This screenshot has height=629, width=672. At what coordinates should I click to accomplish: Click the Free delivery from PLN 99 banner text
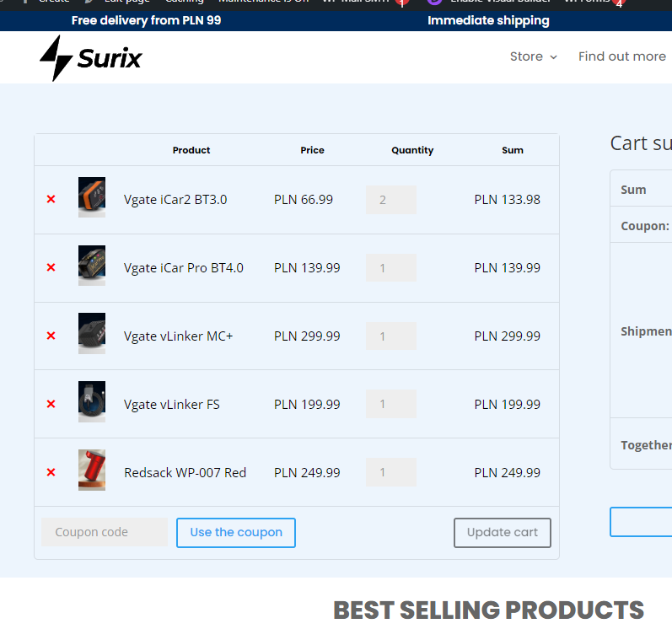tap(146, 20)
